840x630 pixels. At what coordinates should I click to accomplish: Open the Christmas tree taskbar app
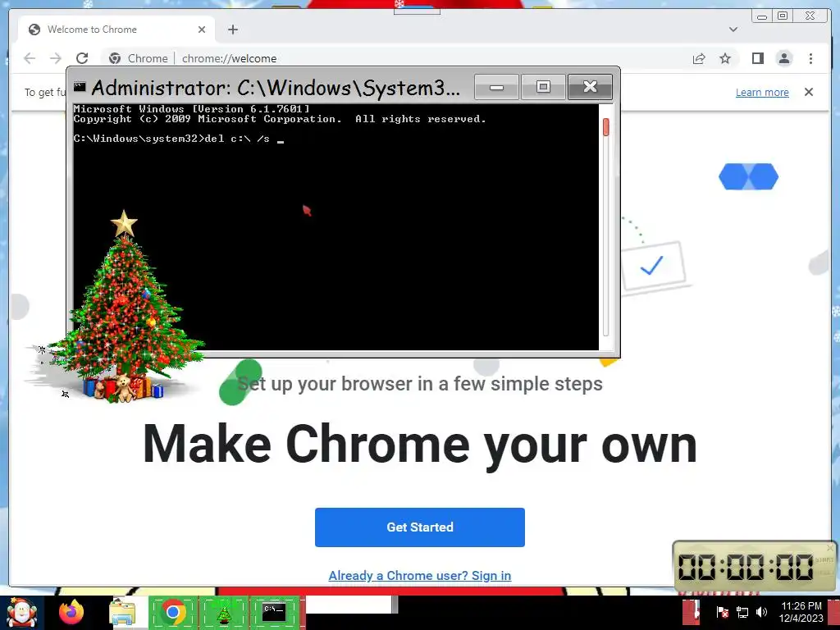tap(223, 612)
